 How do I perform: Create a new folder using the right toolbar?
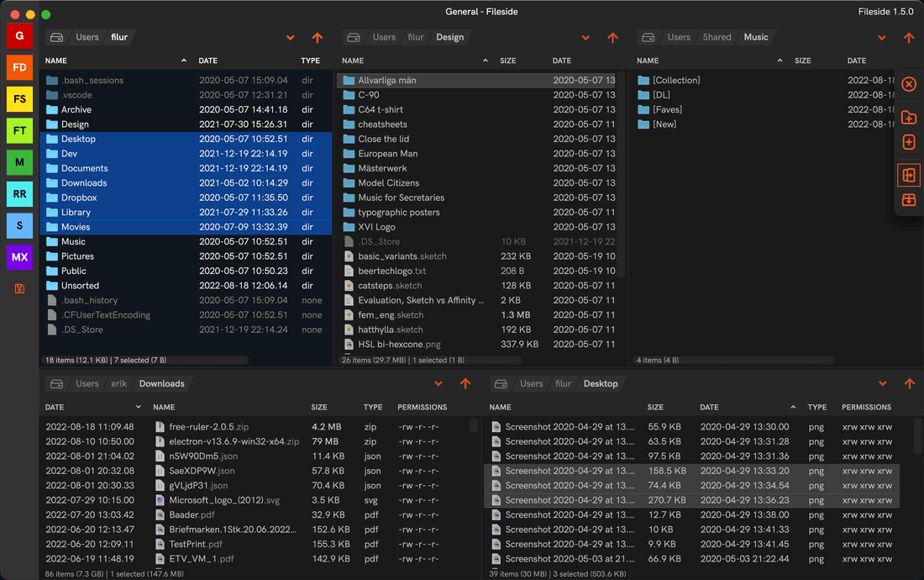pos(909,118)
